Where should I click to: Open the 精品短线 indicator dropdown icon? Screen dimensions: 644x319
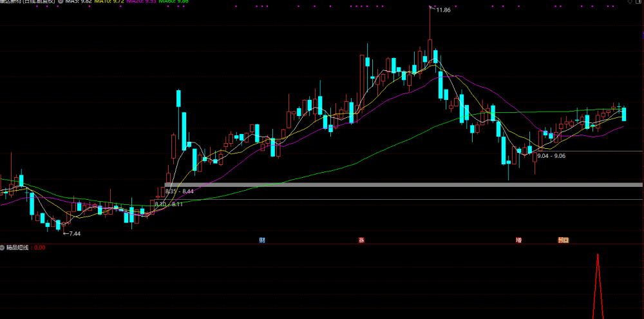[x=3, y=247]
